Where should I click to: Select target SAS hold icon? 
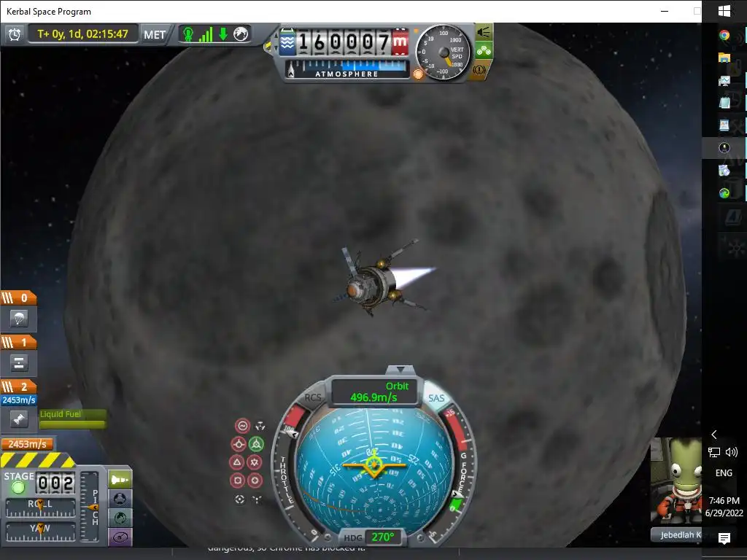(239, 499)
